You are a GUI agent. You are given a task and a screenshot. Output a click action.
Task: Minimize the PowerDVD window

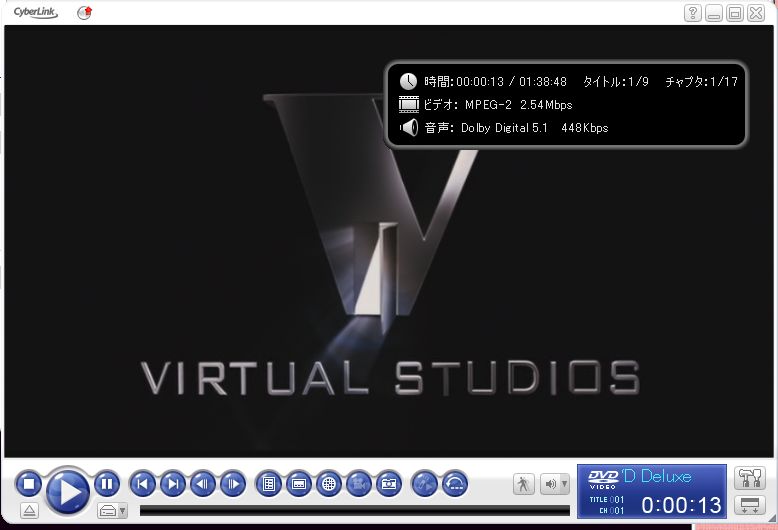pyautogui.click(x=713, y=13)
